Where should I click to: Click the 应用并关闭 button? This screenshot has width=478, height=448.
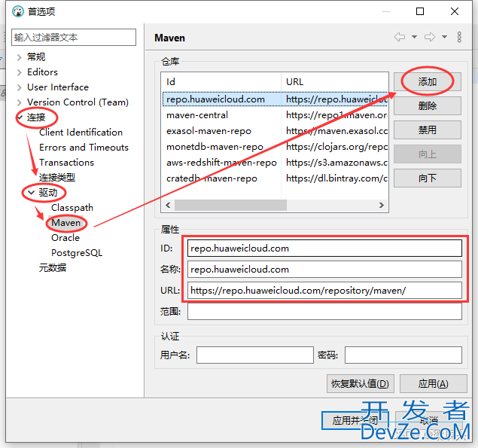pos(355,421)
